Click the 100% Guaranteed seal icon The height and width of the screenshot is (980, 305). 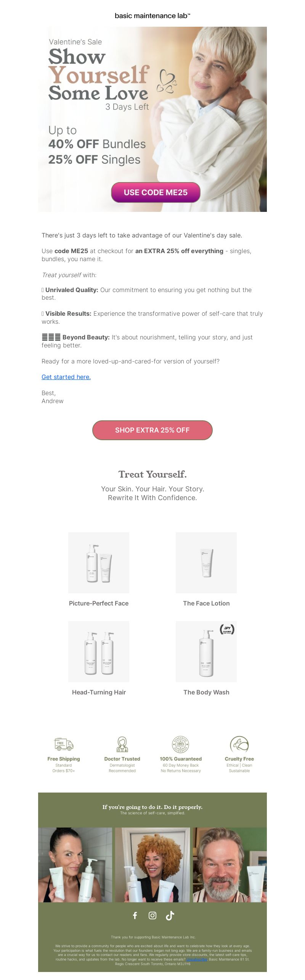181,744
